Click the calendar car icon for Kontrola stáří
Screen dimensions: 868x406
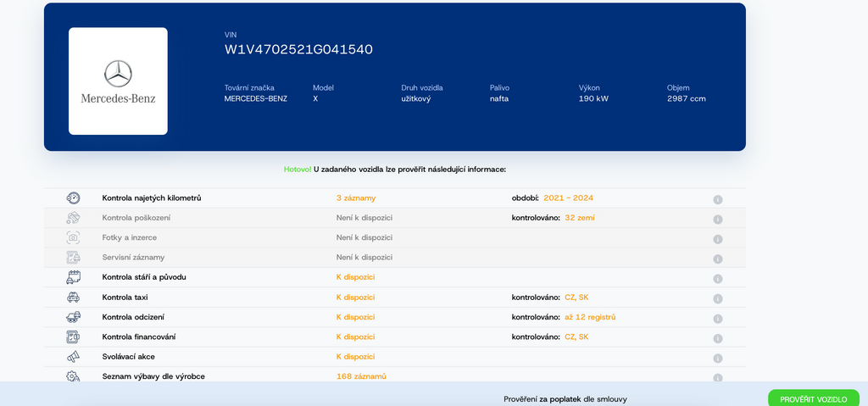click(x=73, y=277)
